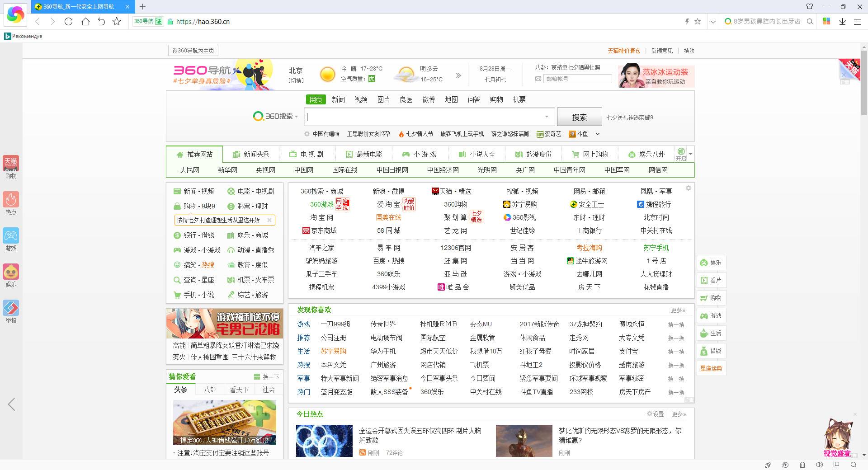Switch to 新闻头条 navigation tab
868x470 pixels.
coord(251,154)
